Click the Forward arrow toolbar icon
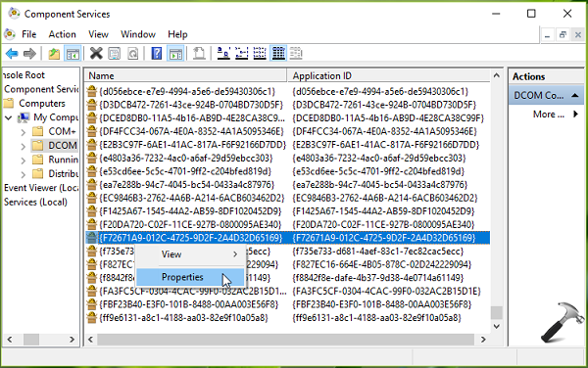Screen dimensions: 588x368 click(x=29, y=54)
